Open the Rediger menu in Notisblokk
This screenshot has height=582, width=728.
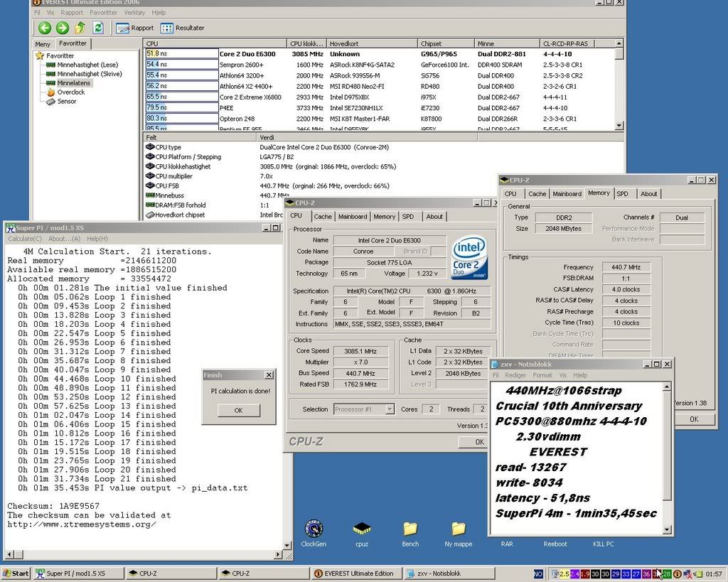pos(515,375)
